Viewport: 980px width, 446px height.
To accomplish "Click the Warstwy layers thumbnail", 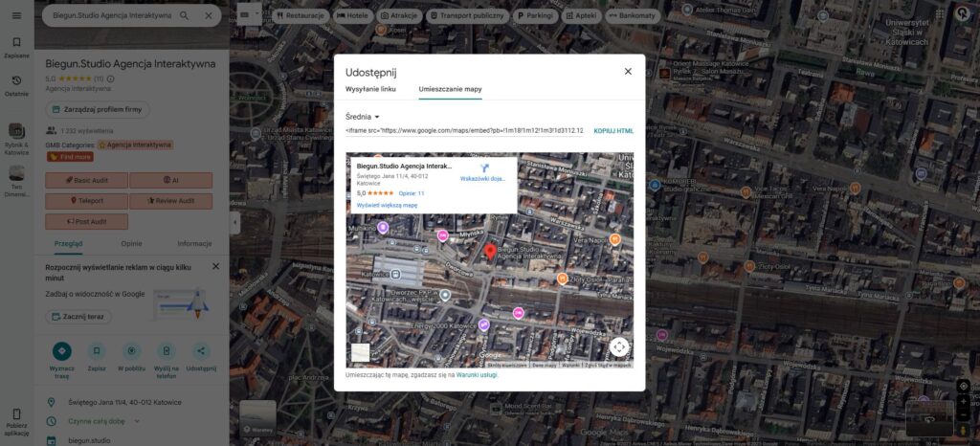I will pyautogui.click(x=258, y=418).
